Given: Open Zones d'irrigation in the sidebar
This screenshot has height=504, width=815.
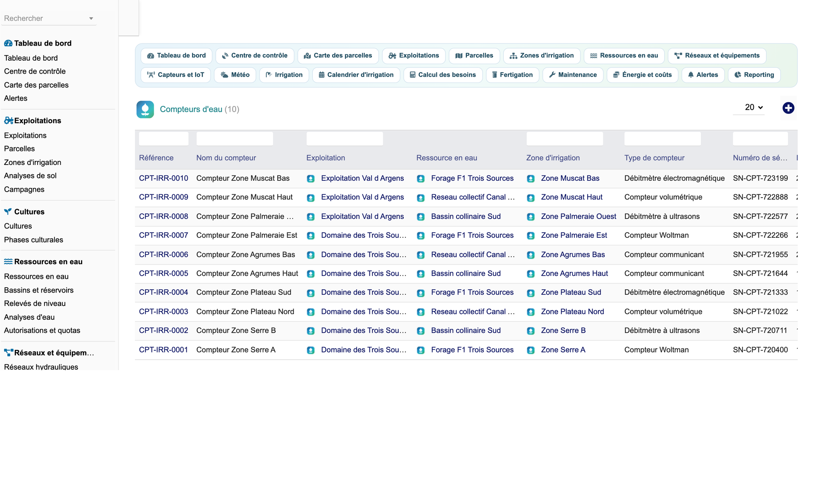Looking at the screenshot, I should pyautogui.click(x=33, y=162).
